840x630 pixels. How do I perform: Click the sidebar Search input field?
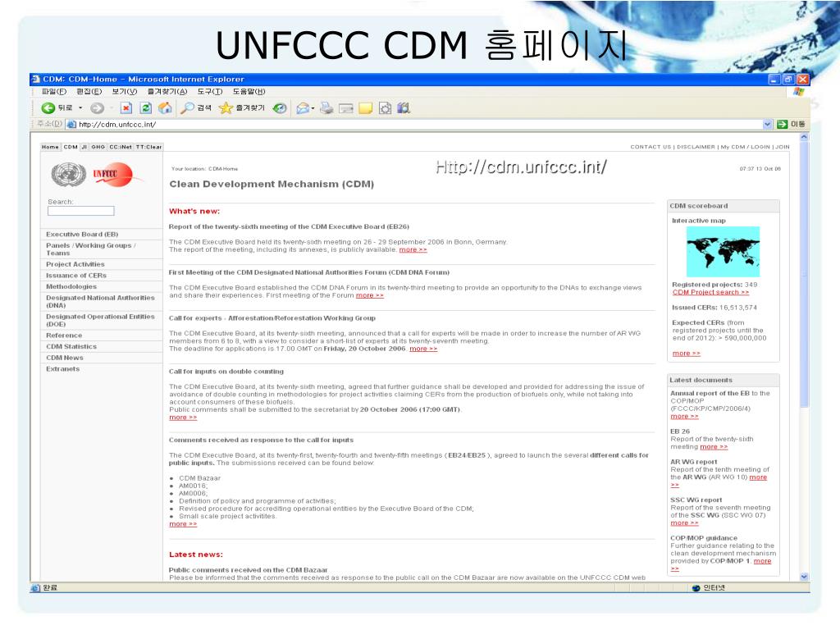coord(81,211)
